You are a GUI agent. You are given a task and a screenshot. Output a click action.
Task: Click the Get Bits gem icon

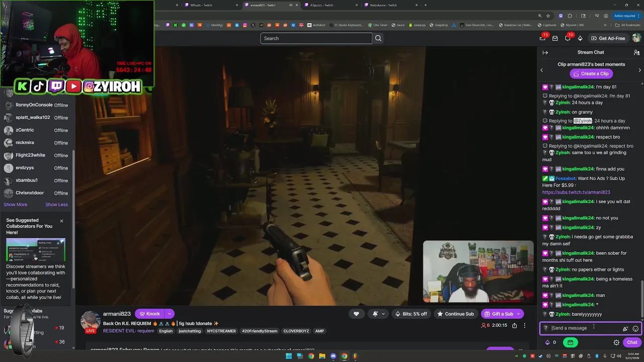tap(580, 38)
